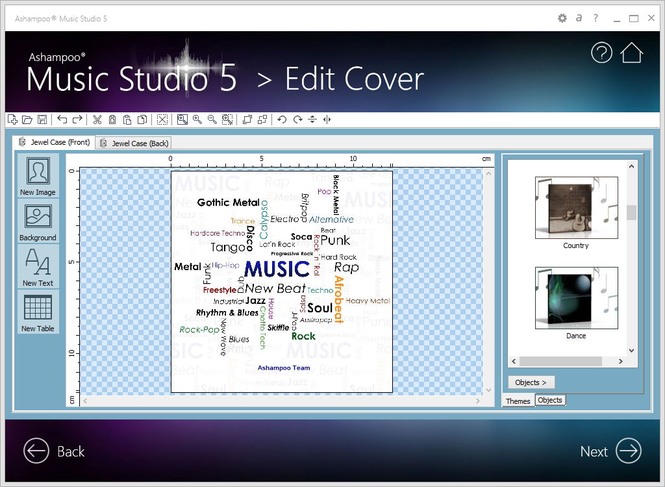The height and width of the screenshot is (487, 665).
Task: Click the Objects > button
Action: pyautogui.click(x=531, y=382)
